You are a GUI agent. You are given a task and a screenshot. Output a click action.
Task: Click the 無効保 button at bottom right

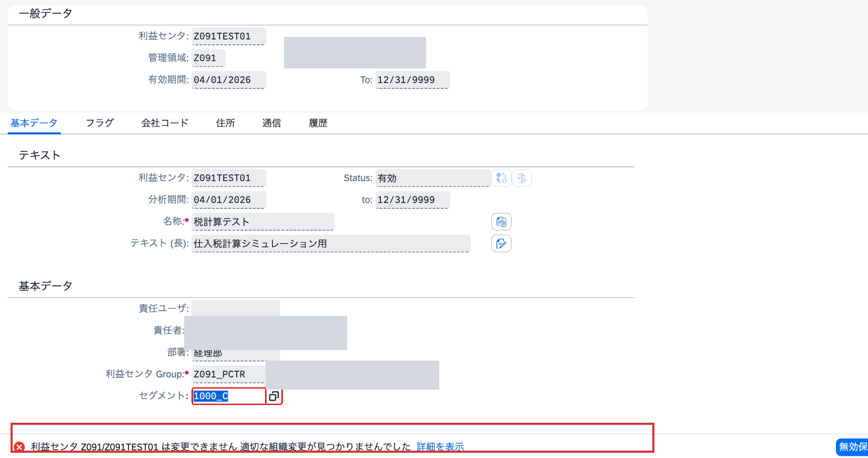click(852, 447)
